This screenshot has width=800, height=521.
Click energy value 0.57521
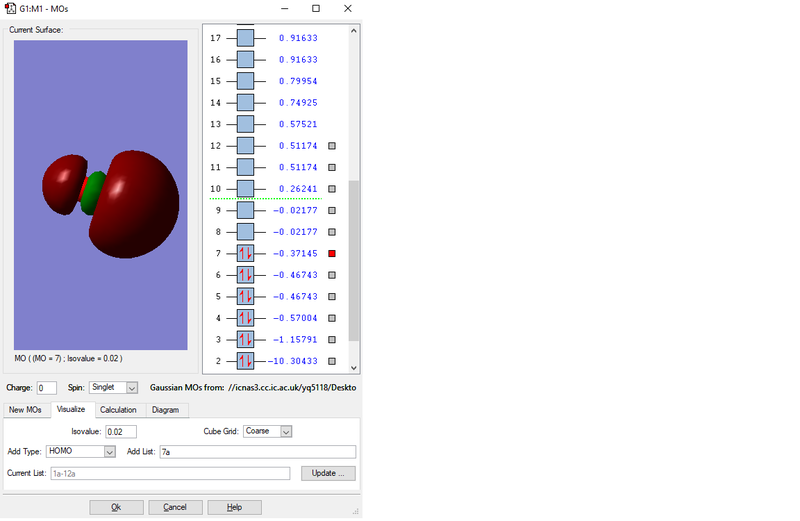click(x=298, y=124)
